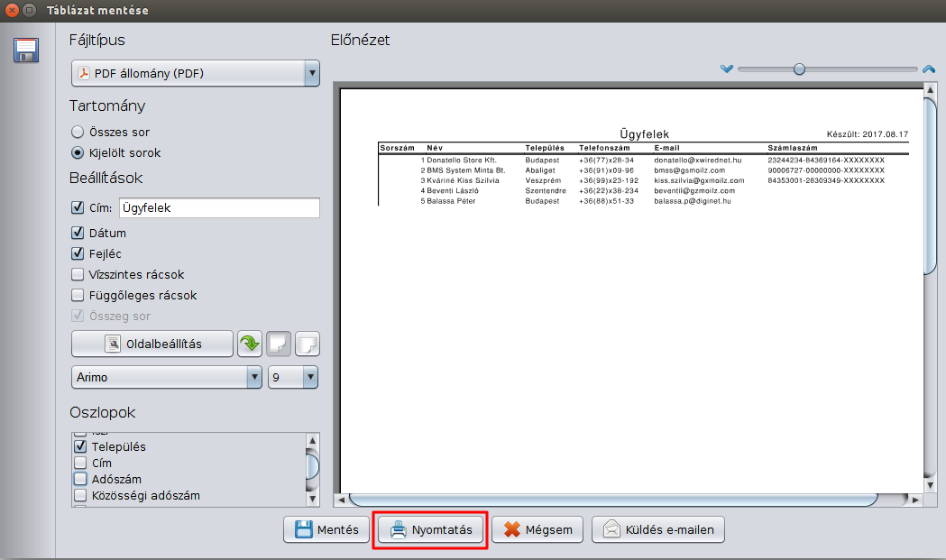Image resolution: width=946 pixels, height=560 pixels.
Task: Select the Összes sor radio button
Action: 78,132
